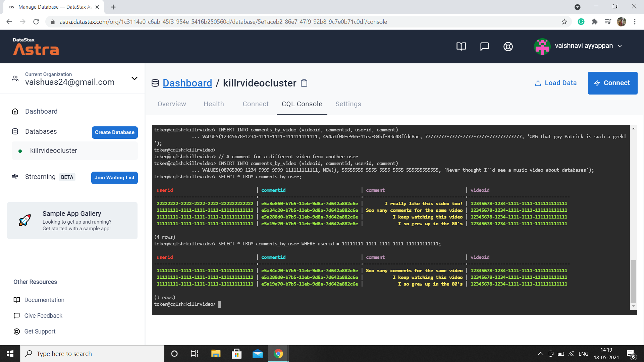This screenshot has width=644, height=362.
Task: Click the green status dot beside killrvideocluster
Action: (x=21, y=151)
